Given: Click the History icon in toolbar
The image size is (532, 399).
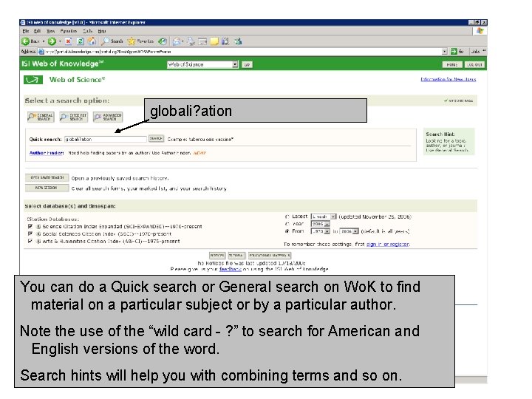Looking at the screenshot, I should tap(163, 41).
